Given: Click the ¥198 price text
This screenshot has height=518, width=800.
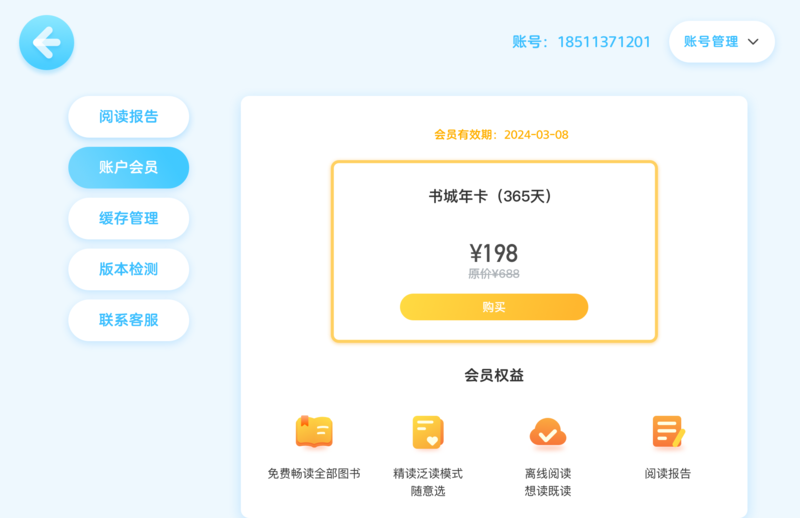Looking at the screenshot, I should 493,253.
